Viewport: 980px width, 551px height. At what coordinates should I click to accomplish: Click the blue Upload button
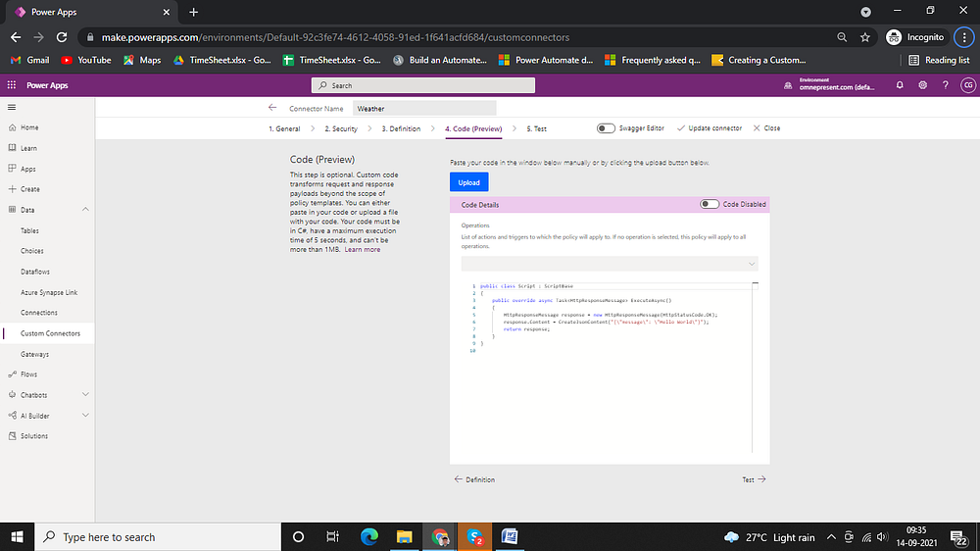468,182
